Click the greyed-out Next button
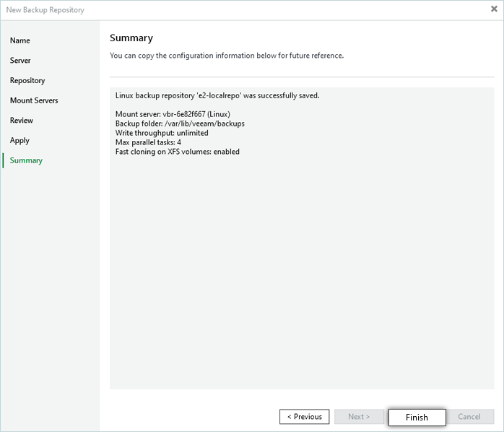504x432 pixels. pos(359,417)
